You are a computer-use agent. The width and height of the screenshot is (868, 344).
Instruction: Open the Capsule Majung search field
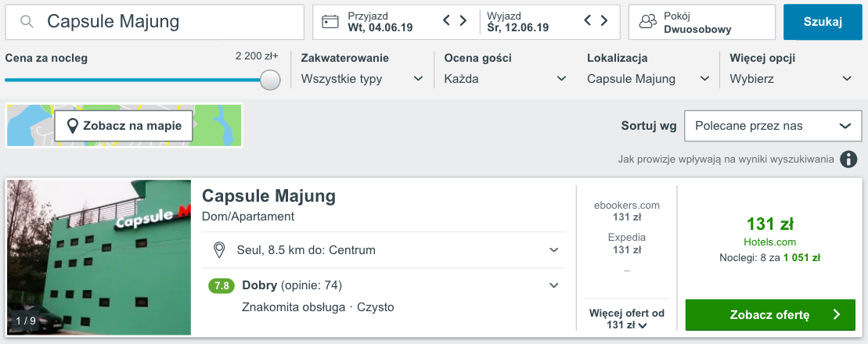(154, 22)
